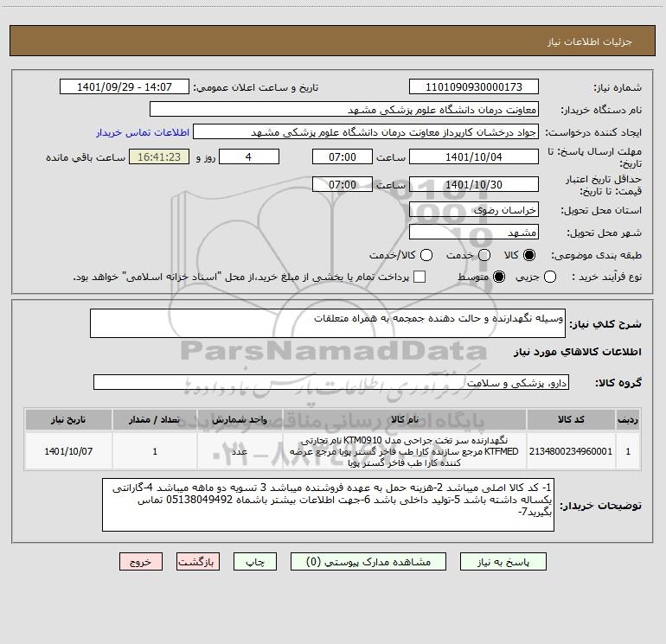Click the price validity time 07:00 field
666x644 pixels.
(x=343, y=184)
